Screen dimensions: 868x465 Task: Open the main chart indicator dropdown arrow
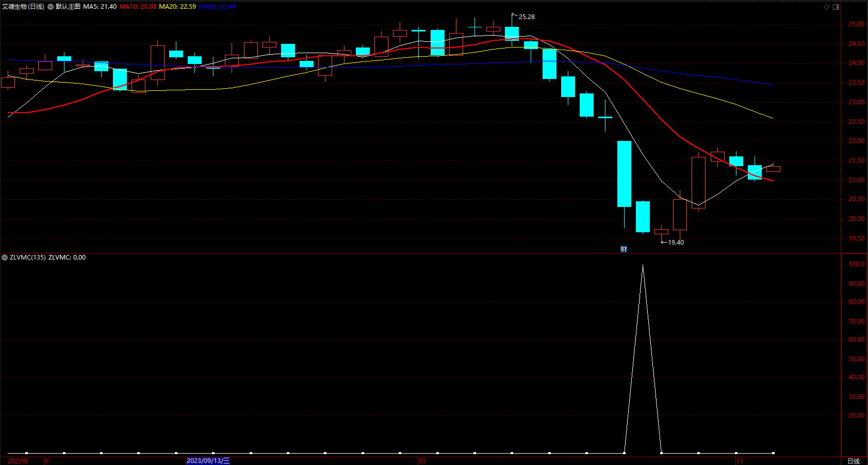point(51,7)
